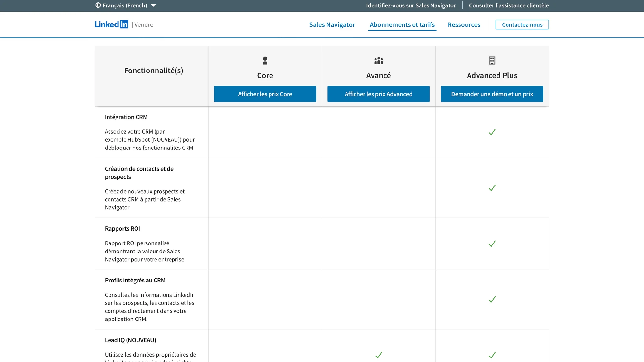Click the 'Associez votre CRM' description text

click(150, 140)
